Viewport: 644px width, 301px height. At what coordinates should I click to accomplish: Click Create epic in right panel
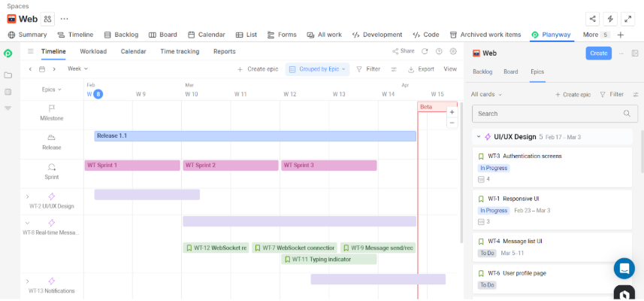tap(573, 95)
